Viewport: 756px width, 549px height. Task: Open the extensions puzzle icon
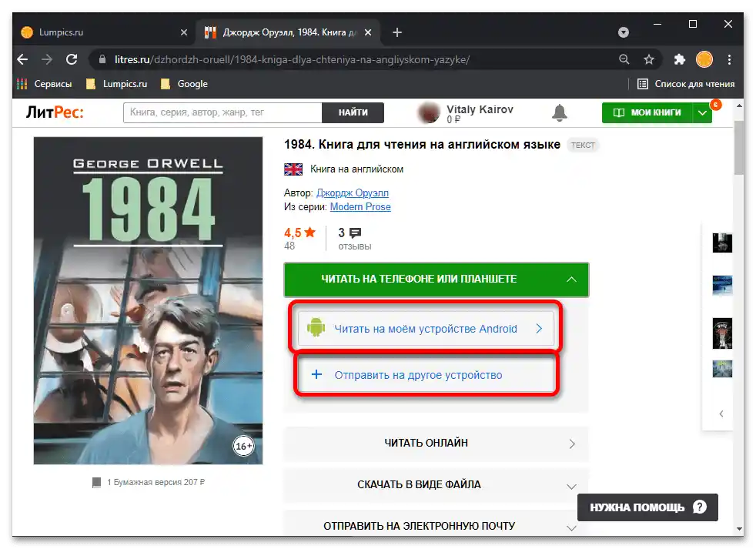[x=679, y=59]
